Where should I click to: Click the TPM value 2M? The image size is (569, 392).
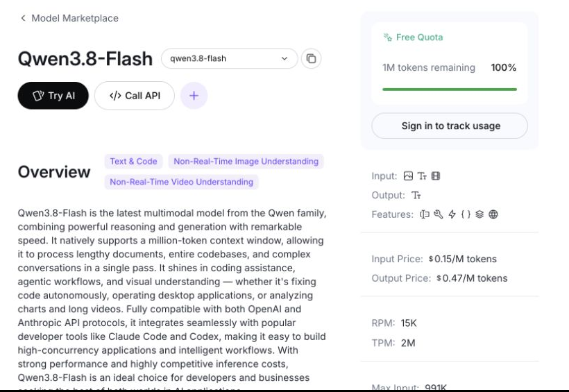408,343
